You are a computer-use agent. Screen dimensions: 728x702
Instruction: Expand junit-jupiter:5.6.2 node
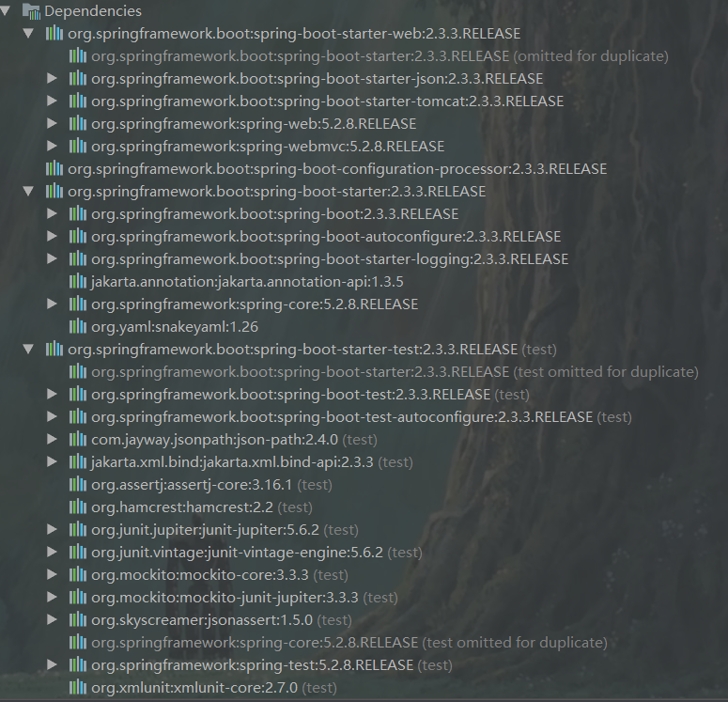[52, 530]
